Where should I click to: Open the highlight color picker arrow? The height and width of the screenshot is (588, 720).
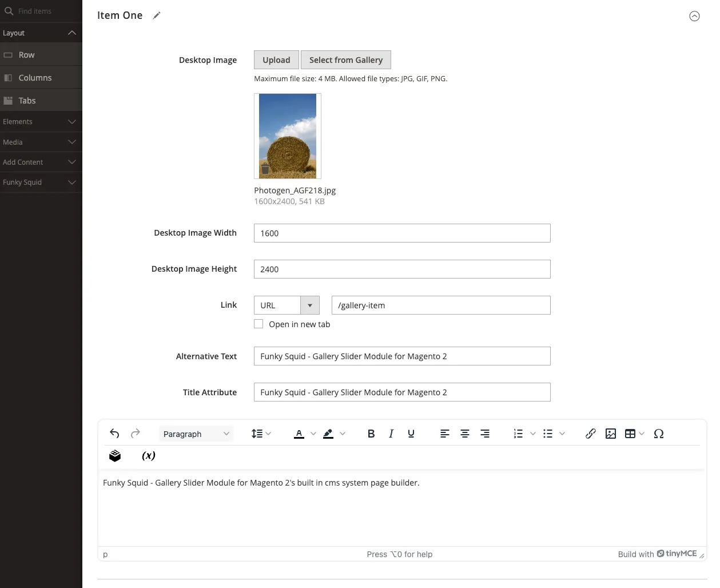pyautogui.click(x=343, y=434)
